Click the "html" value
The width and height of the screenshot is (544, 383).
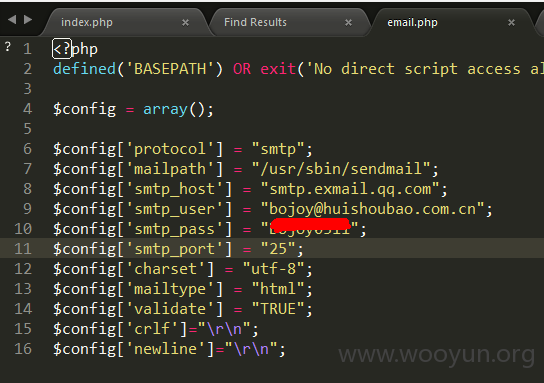[x=278, y=289]
